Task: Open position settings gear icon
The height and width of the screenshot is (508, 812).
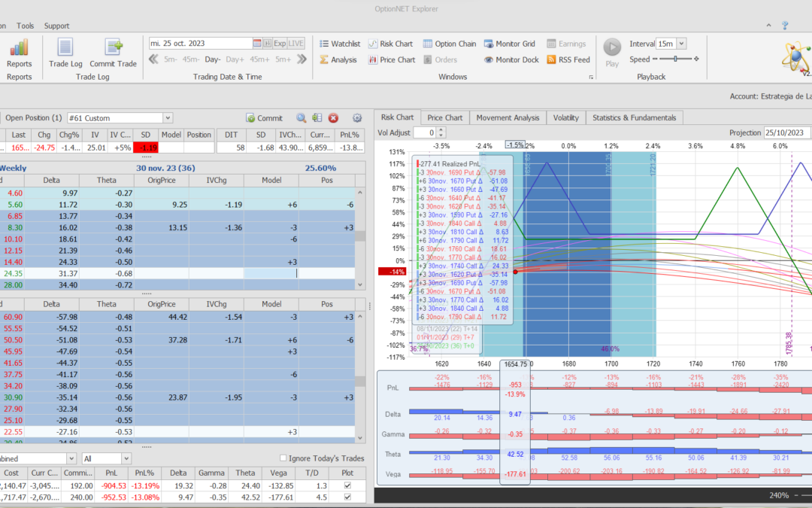Action: point(357,118)
